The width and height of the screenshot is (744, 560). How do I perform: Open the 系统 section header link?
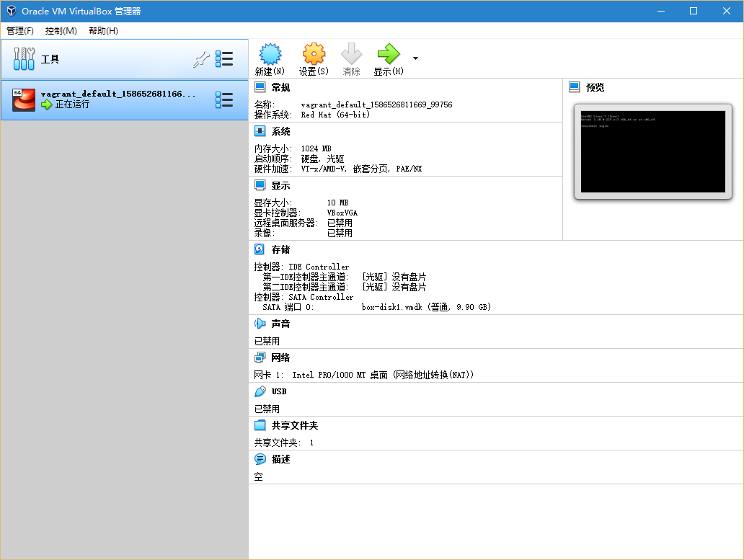point(280,131)
